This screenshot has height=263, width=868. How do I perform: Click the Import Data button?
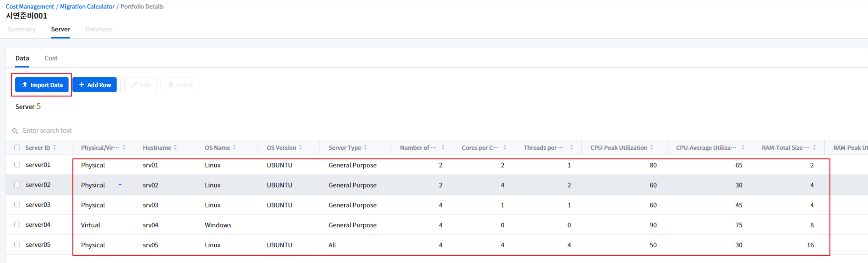(42, 85)
